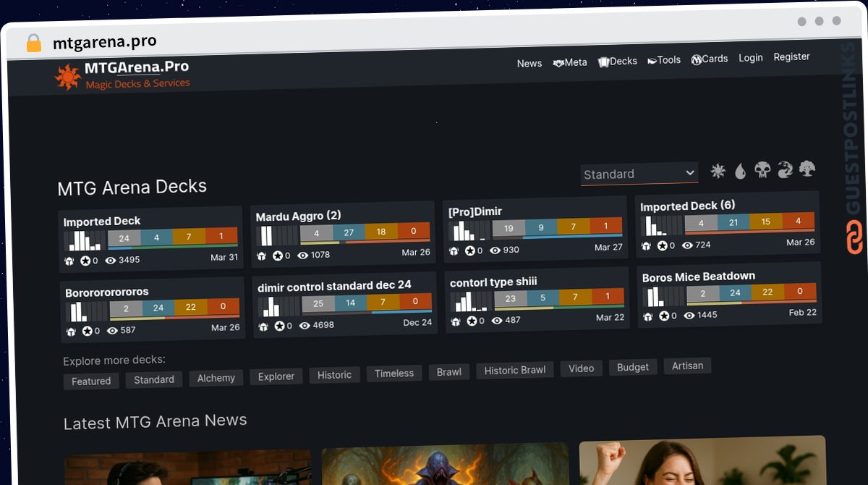
Task: Select the Timeless decks tag
Action: [394, 374]
